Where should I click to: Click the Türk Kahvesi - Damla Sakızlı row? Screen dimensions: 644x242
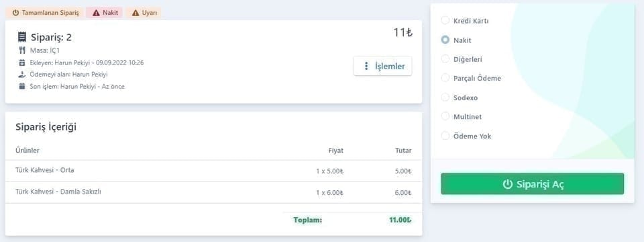point(213,192)
